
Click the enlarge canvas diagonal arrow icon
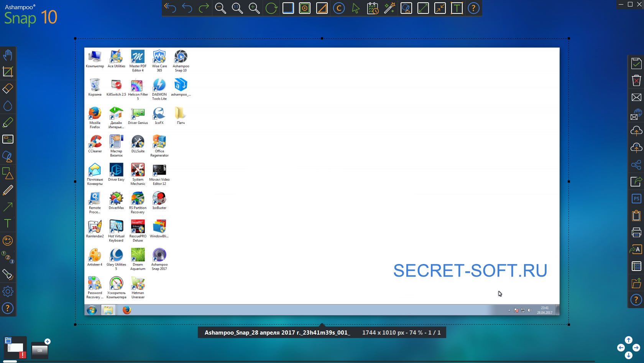pyautogui.click(x=423, y=8)
